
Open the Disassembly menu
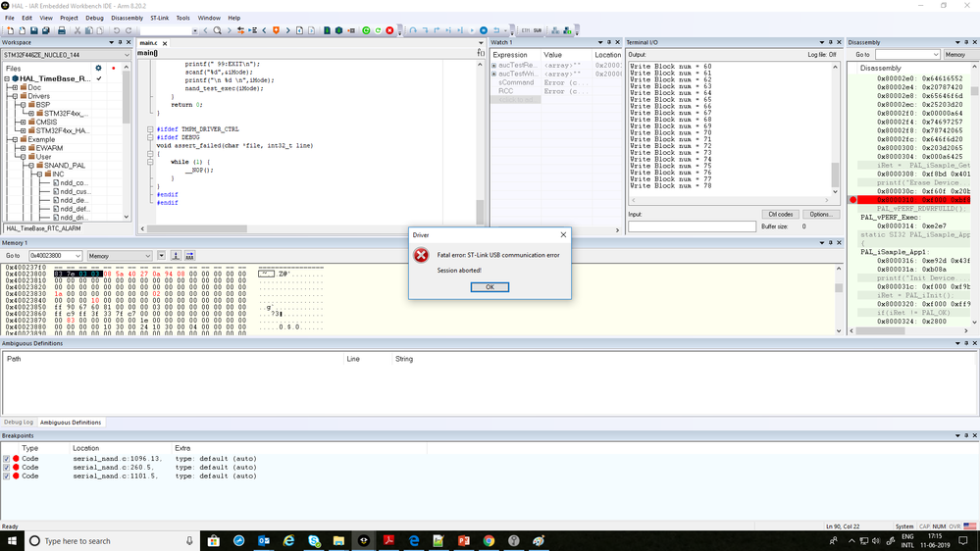point(127,18)
